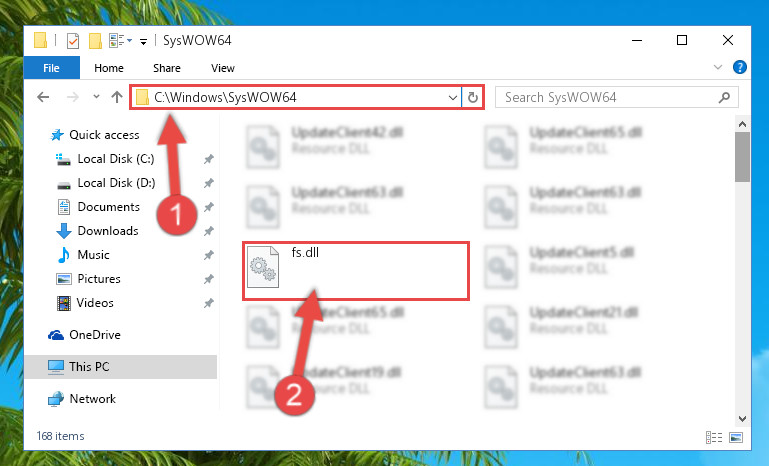Click the vertical scrollbar thumb
Screen dimensions: 769x466
(x=742, y=157)
